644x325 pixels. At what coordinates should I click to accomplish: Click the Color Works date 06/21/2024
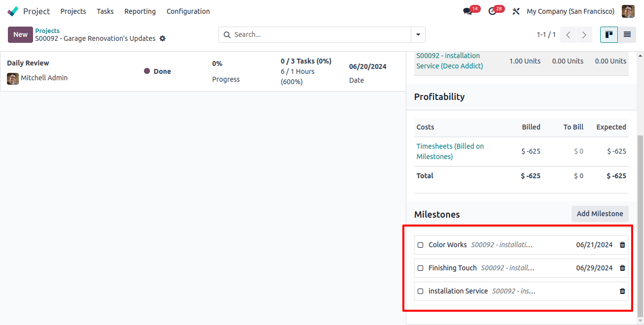[594, 245]
